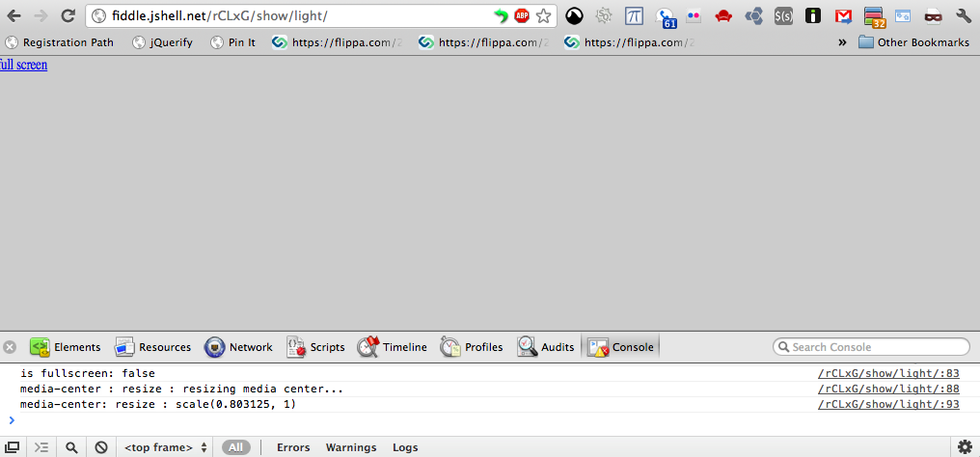The image size is (980, 457).
Task: Click the Pin It bookmarklet
Action: click(x=233, y=42)
